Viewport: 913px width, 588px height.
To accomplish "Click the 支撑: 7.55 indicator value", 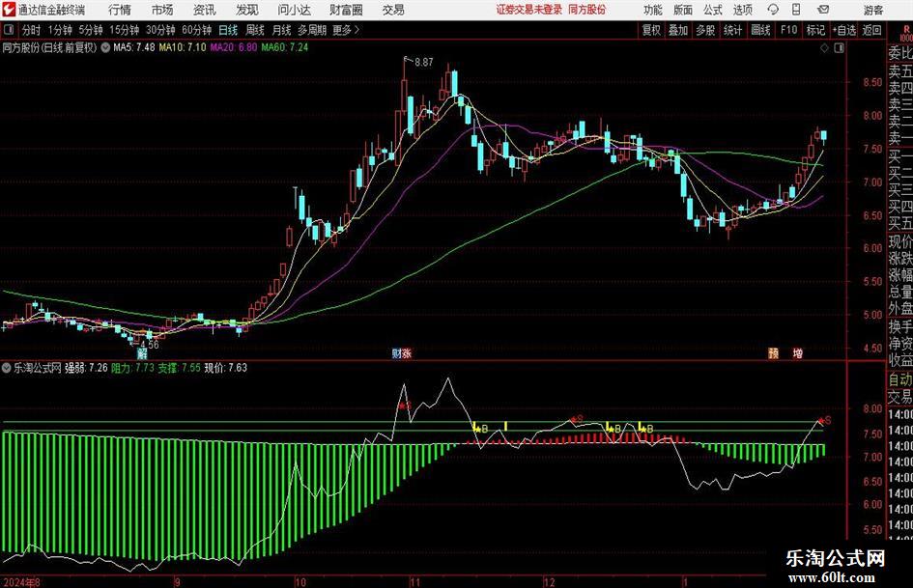I will pyautogui.click(x=180, y=368).
